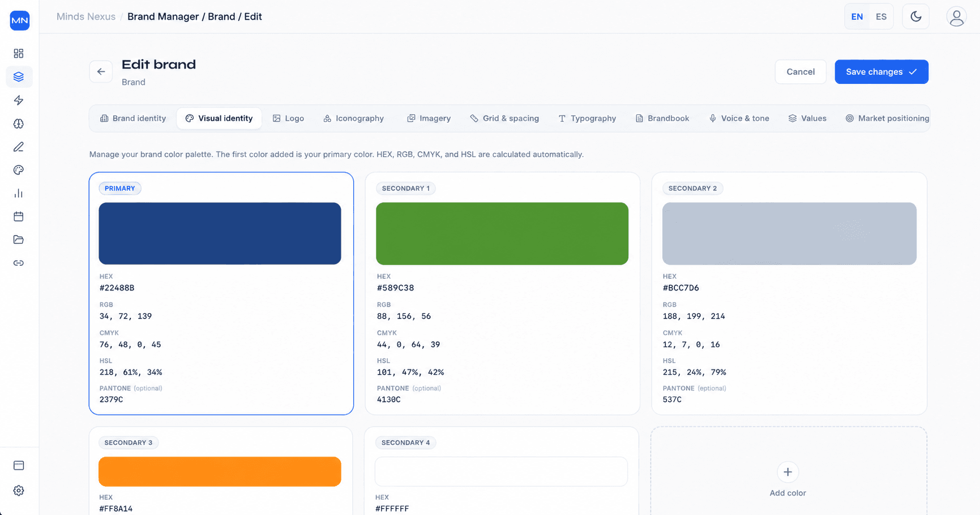Click RGB value 88, 156, 56
980x515 pixels.
[x=404, y=316]
